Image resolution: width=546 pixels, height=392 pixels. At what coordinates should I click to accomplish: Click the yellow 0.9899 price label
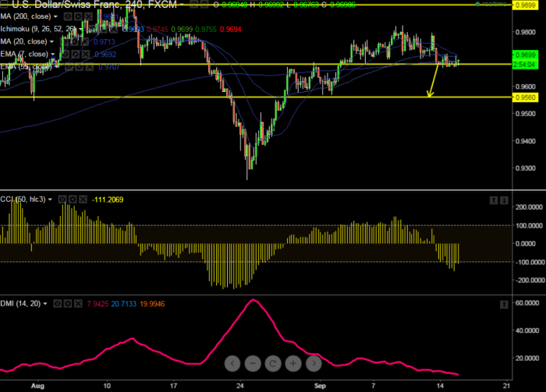pyautogui.click(x=525, y=5)
